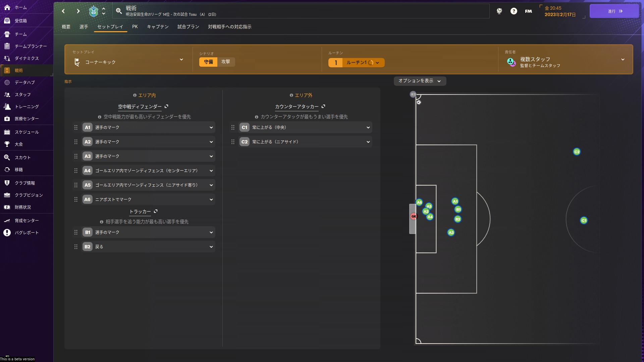Open スカウト in the sidebar
Screen dimensions: 644x362
tap(22, 158)
